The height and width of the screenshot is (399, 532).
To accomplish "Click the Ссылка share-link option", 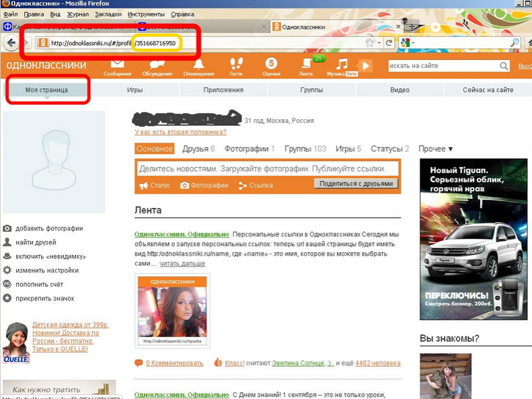I will coord(256,185).
